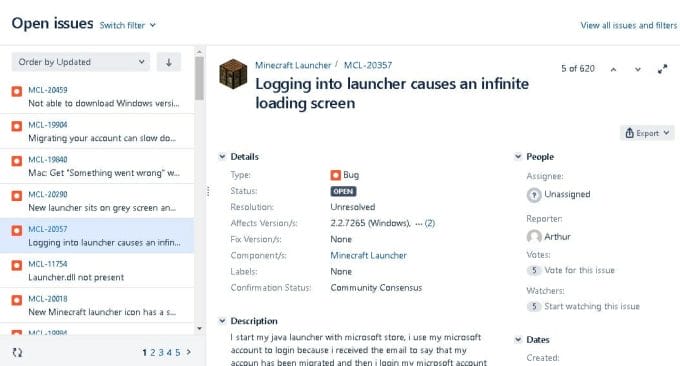
Task: Click bug icon beside MCL-19840
Action: click(x=16, y=161)
